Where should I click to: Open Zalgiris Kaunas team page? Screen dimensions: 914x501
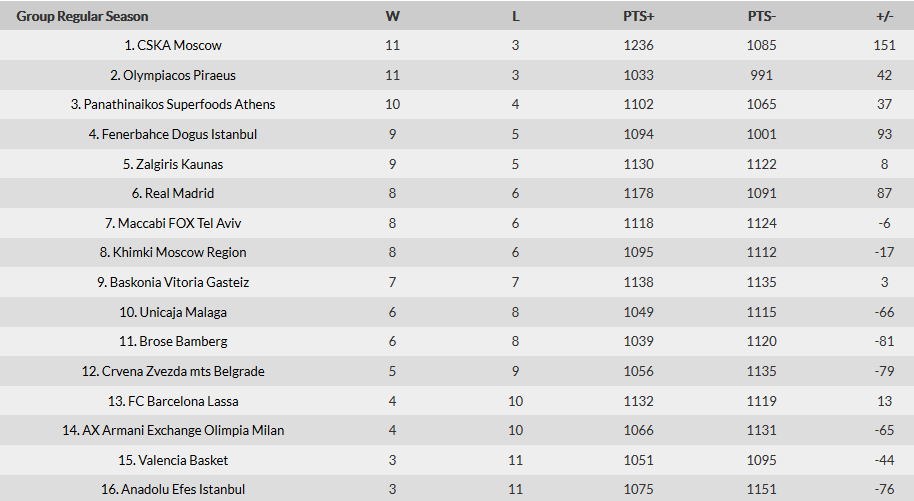point(173,164)
